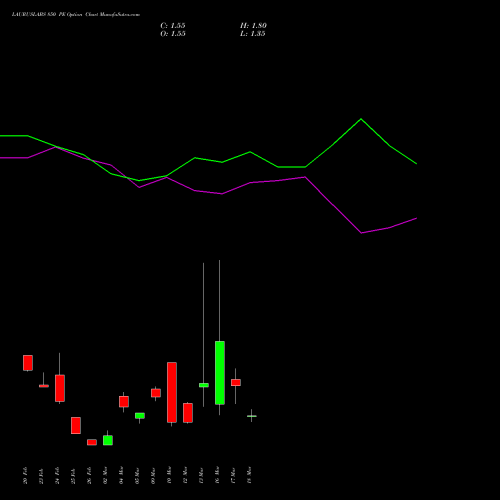The width and height of the screenshot is (500, 500).
Task: Click the 13 Mar date label
Action: [x=201, y=475]
